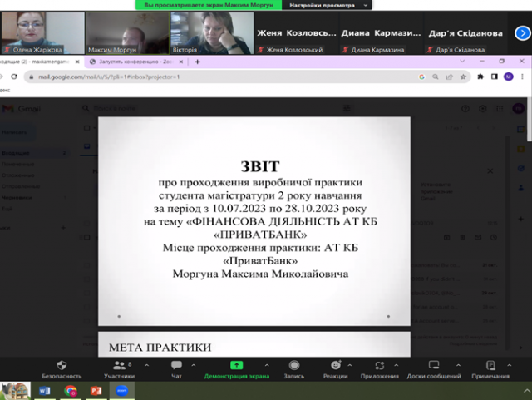The width and height of the screenshot is (532, 400).
Task: Show hidden system tray icons
Action: (x=526, y=391)
